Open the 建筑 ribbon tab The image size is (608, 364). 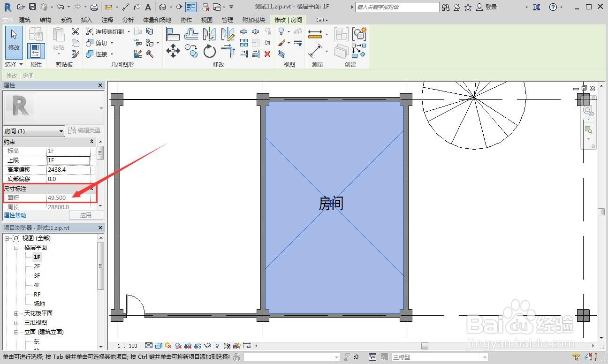[x=25, y=20]
